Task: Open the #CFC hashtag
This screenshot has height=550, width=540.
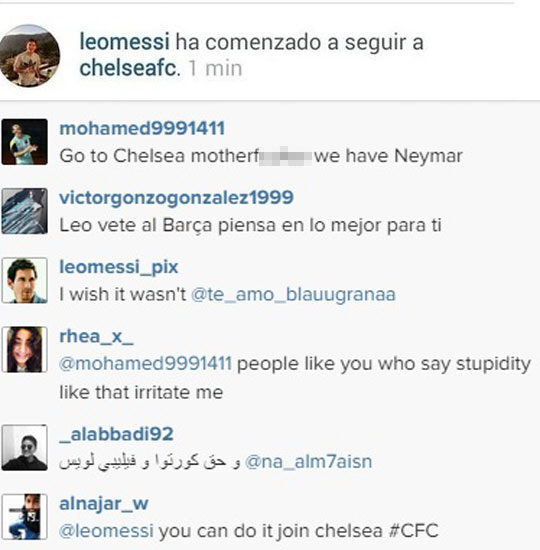Action: click(414, 531)
